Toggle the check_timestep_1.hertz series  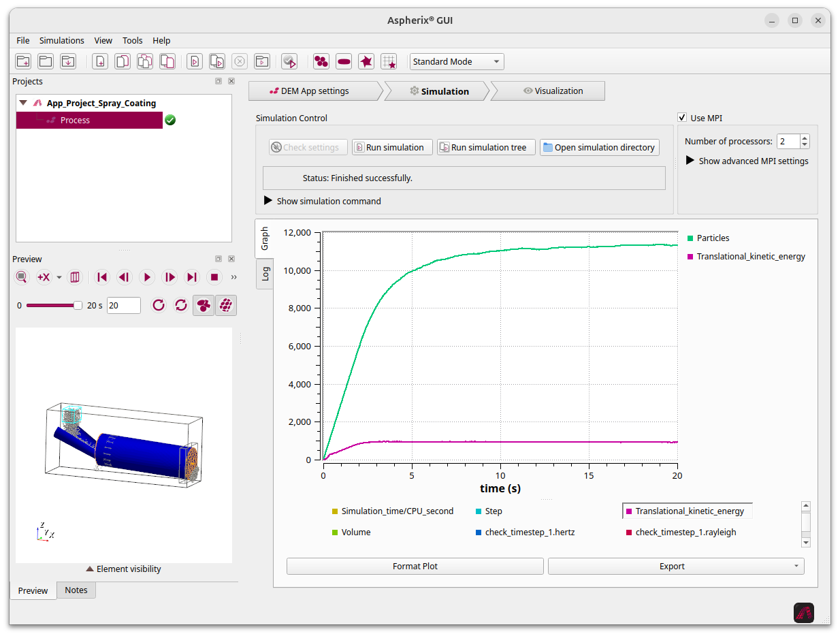pos(526,532)
